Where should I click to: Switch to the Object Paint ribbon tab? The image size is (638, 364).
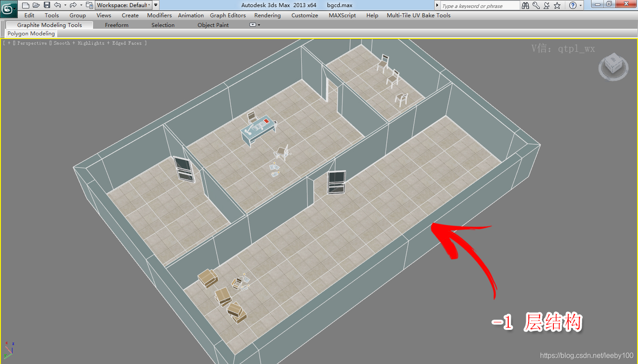(213, 25)
